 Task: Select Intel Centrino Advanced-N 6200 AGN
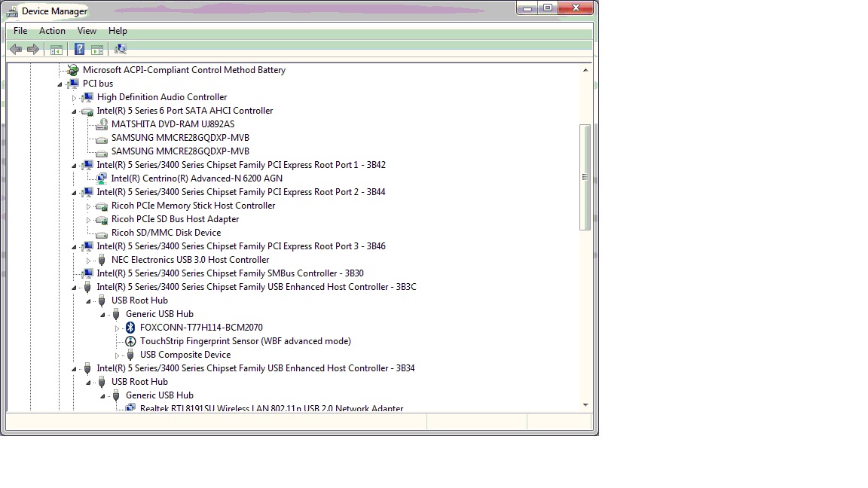click(x=197, y=178)
